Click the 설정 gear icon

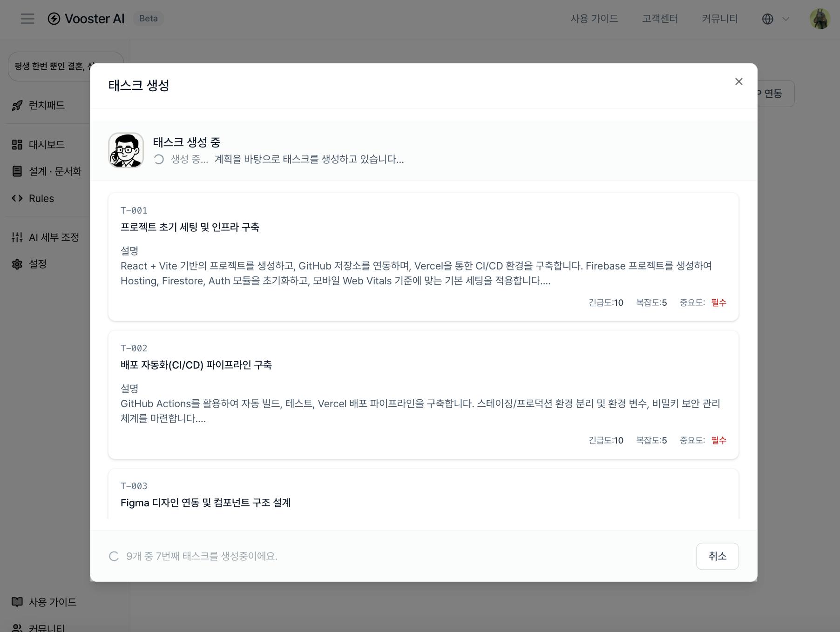tap(17, 264)
